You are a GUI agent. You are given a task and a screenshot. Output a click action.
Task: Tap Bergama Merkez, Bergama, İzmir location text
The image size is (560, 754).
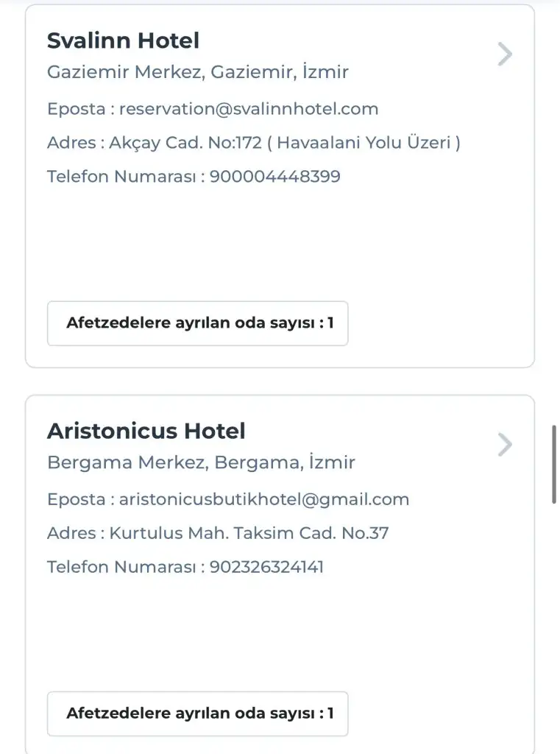(x=201, y=462)
